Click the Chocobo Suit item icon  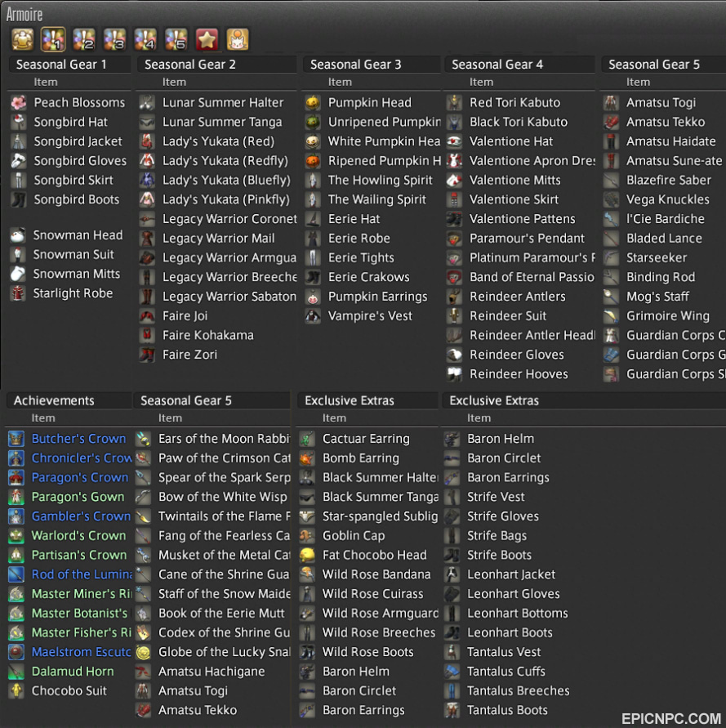pos(16,691)
